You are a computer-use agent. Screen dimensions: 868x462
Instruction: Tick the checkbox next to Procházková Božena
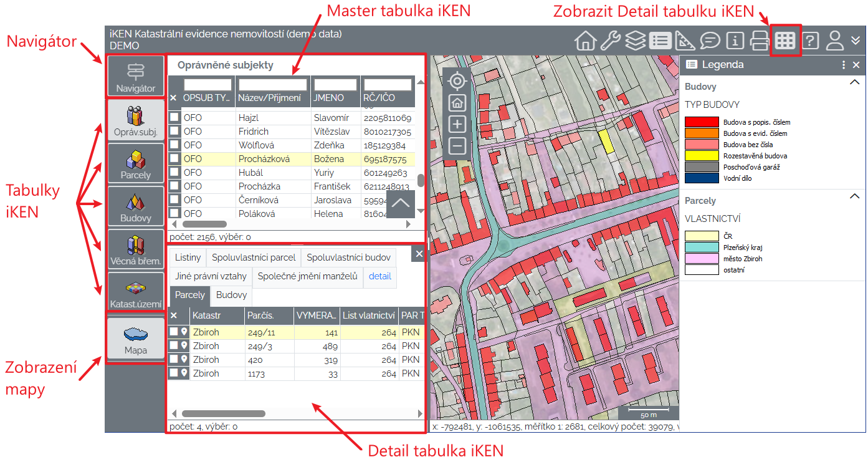(x=175, y=158)
